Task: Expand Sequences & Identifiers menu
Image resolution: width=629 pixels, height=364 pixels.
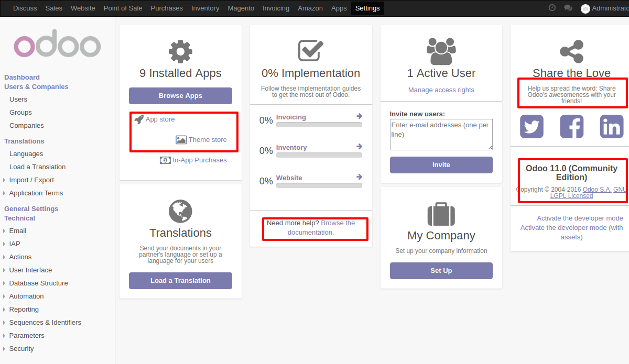Action: point(45,323)
